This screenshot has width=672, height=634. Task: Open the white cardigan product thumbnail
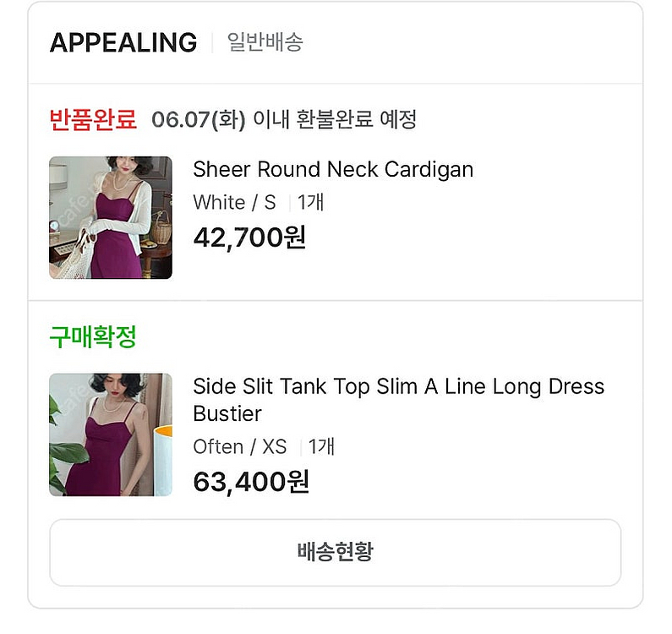[111, 217]
